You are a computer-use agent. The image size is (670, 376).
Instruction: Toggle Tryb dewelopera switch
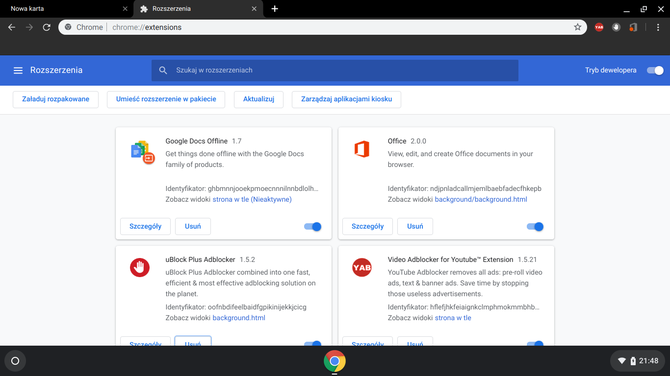pyautogui.click(x=655, y=70)
